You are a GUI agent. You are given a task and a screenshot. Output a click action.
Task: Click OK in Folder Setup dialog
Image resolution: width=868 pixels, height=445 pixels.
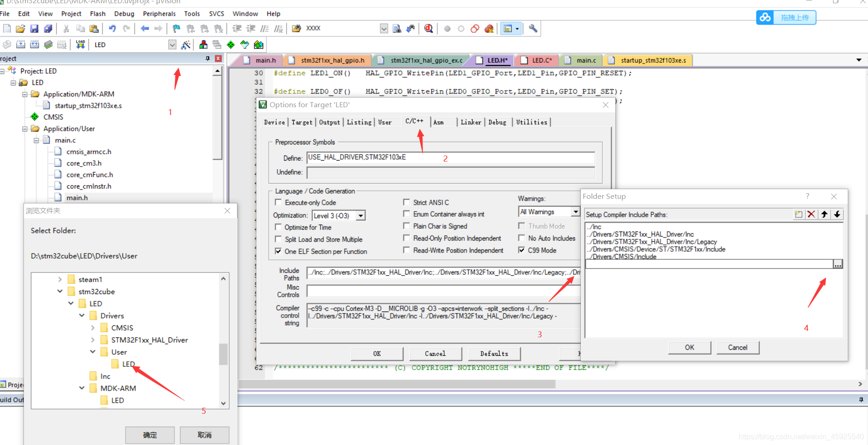click(x=689, y=347)
